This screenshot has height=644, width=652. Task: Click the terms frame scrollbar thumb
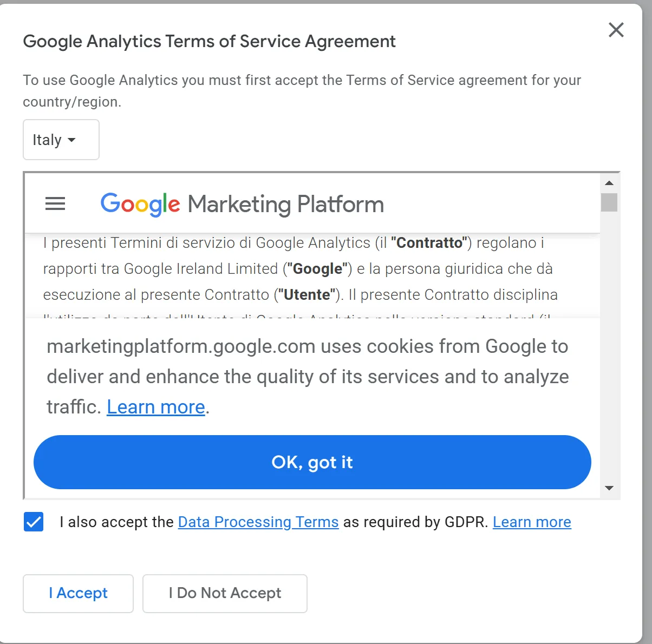click(x=609, y=202)
